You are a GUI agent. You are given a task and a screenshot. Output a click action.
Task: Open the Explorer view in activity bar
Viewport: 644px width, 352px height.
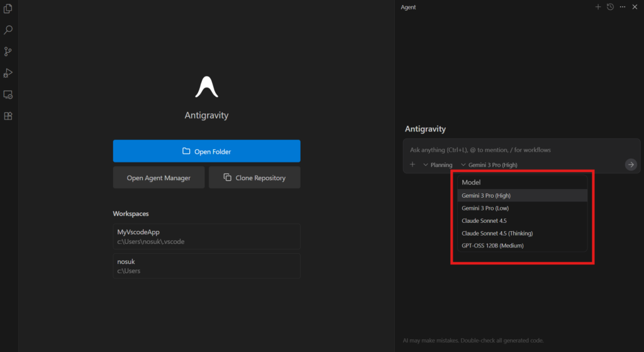tap(8, 8)
